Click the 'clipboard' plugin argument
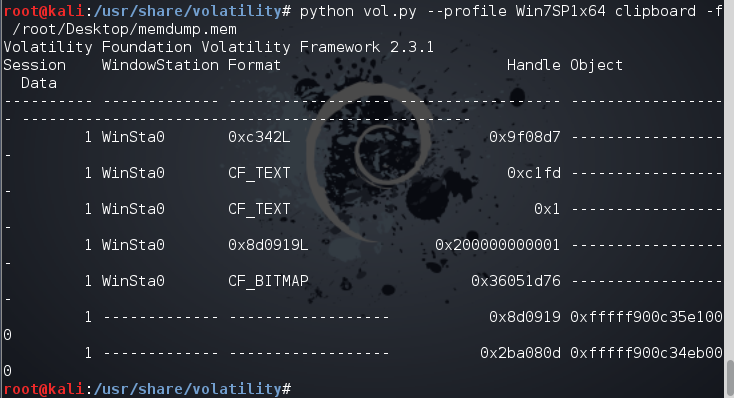 coord(655,11)
